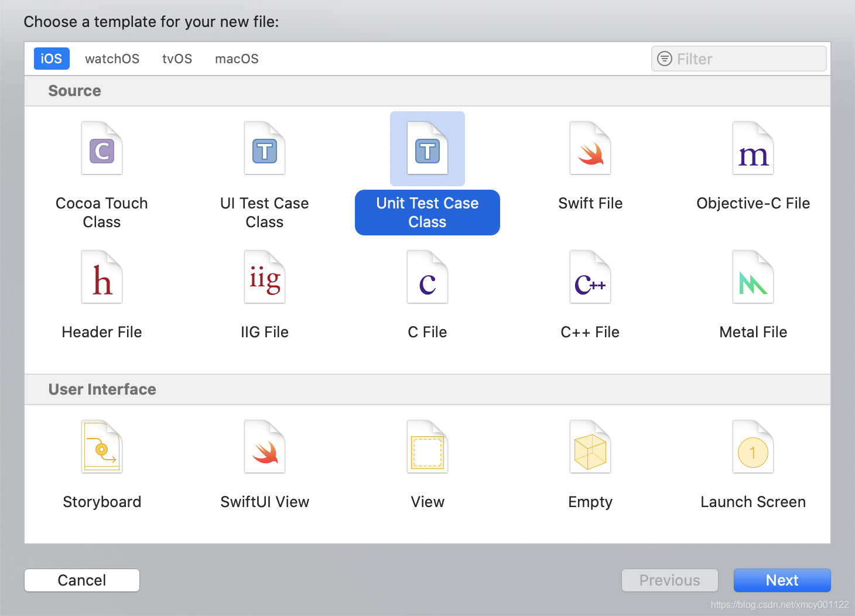Select the Storyboard template icon
This screenshot has height=616, width=855.
[x=102, y=447]
